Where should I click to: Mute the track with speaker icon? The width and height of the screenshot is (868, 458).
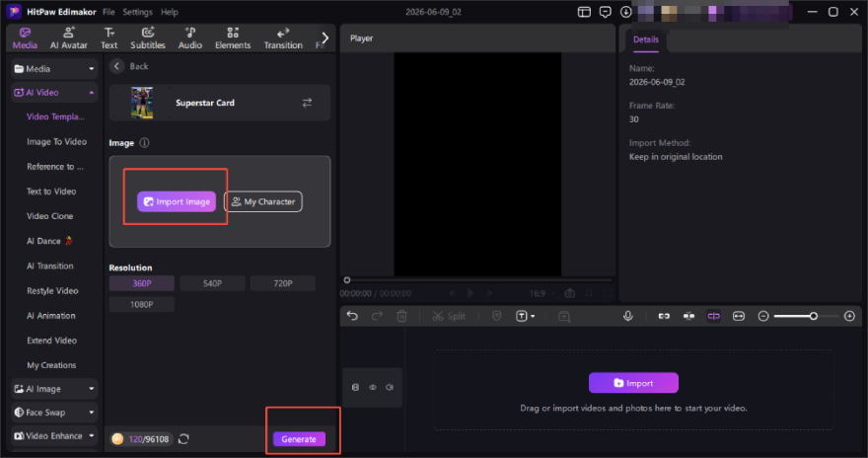(390, 387)
